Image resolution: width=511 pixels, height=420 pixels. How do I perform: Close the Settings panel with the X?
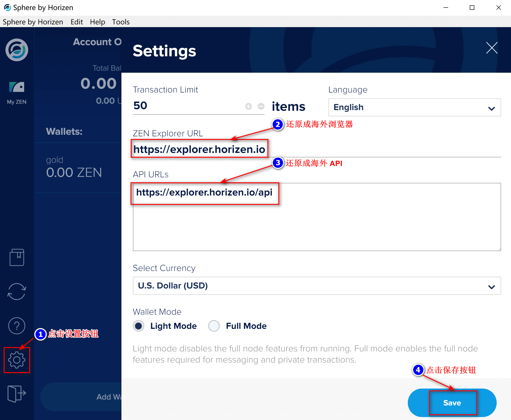coord(492,48)
